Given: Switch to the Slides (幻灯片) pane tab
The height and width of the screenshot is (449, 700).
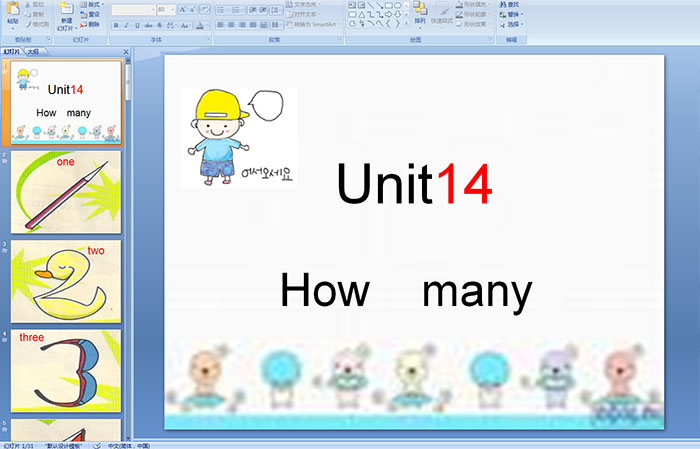Looking at the screenshot, I should [12, 52].
